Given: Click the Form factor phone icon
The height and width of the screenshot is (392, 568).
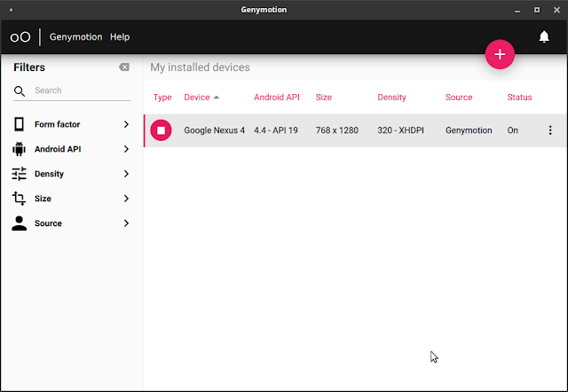Looking at the screenshot, I should tap(19, 124).
